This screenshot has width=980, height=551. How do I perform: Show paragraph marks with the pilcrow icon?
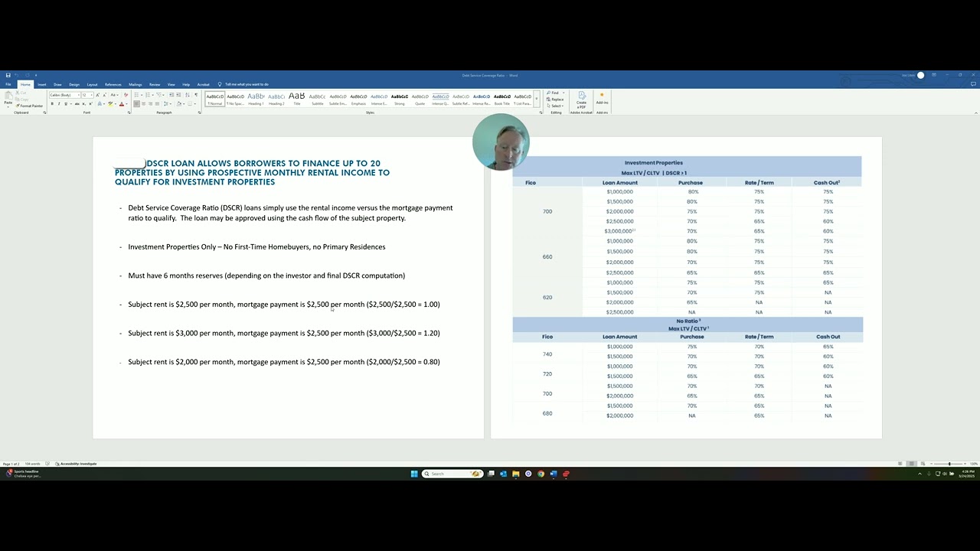click(196, 95)
